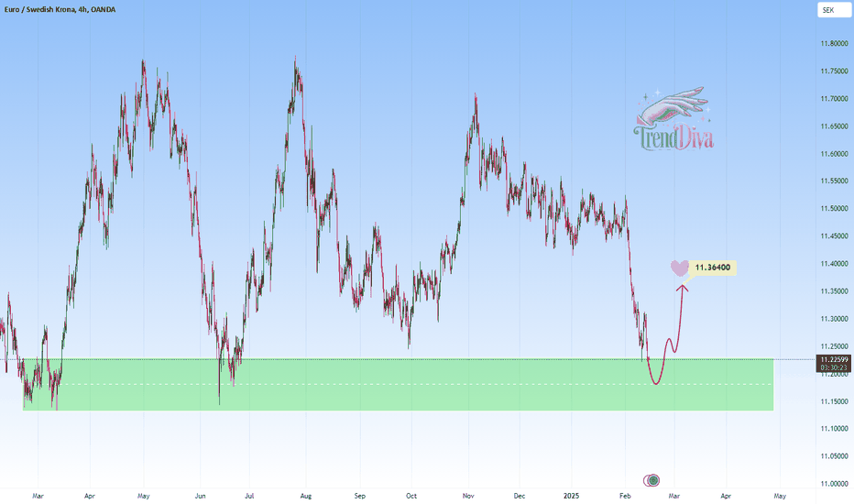Select the red projected price path drawing
This screenshot has width=854, height=504.
(x=665, y=335)
